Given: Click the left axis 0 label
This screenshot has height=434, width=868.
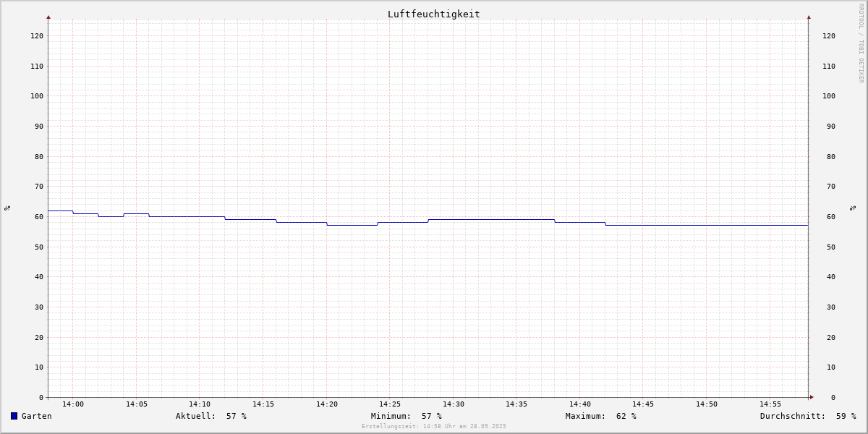Looking at the screenshot, I should coord(41,397).
